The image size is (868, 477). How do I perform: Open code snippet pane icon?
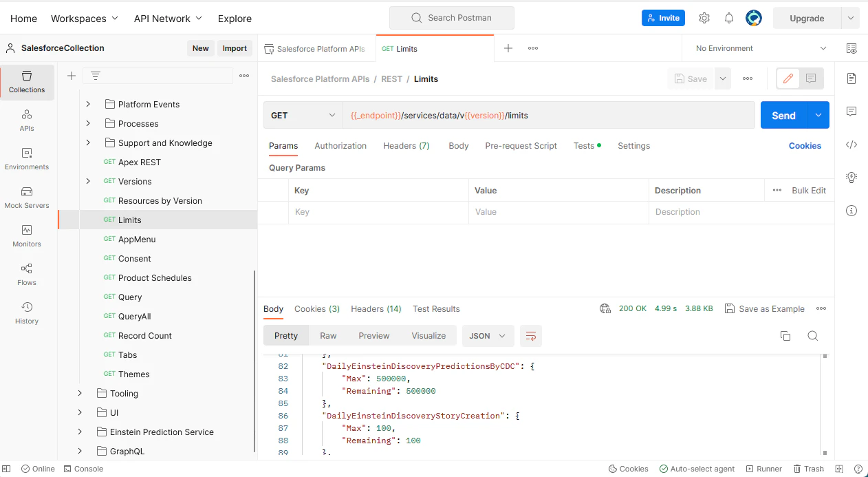point(851,145)
